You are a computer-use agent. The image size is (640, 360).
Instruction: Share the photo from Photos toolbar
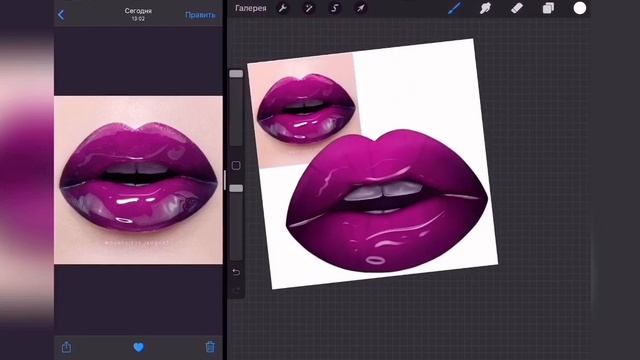(66, 347)
